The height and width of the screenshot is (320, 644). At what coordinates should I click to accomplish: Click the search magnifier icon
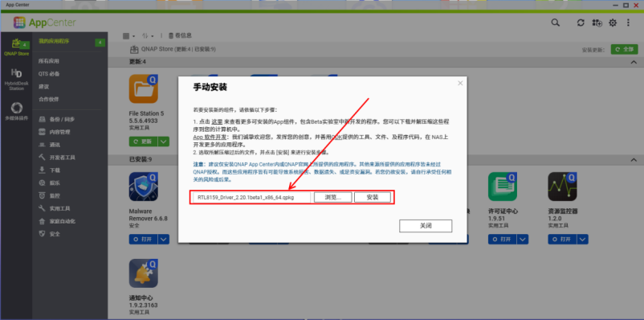(556, 23)
